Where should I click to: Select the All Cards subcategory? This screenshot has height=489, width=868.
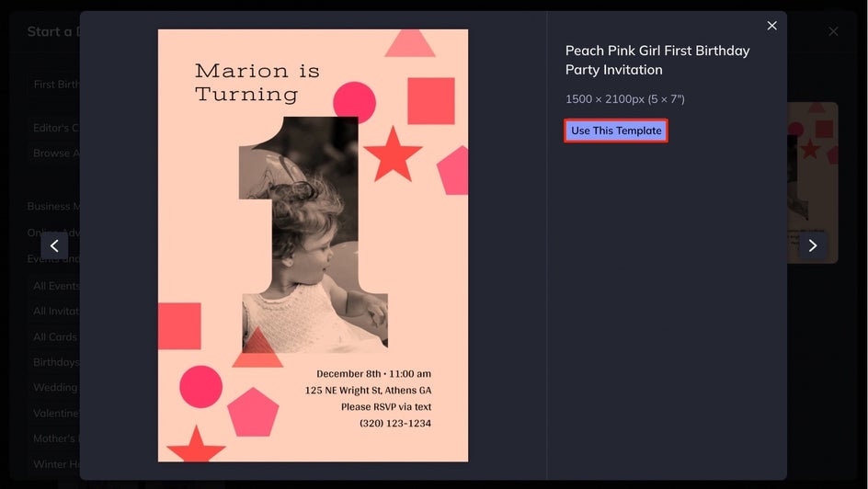coord(53,337)
